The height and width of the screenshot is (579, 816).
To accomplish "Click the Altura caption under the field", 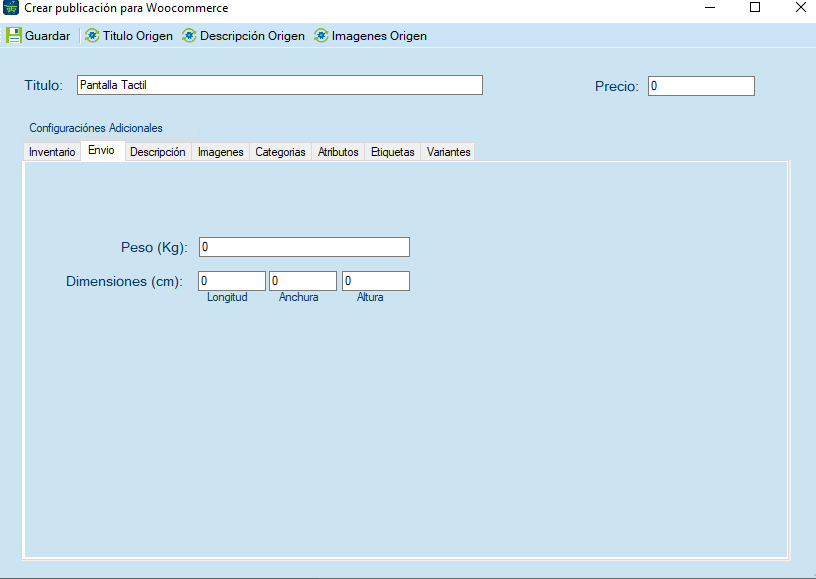I will (x=370, y=297).
